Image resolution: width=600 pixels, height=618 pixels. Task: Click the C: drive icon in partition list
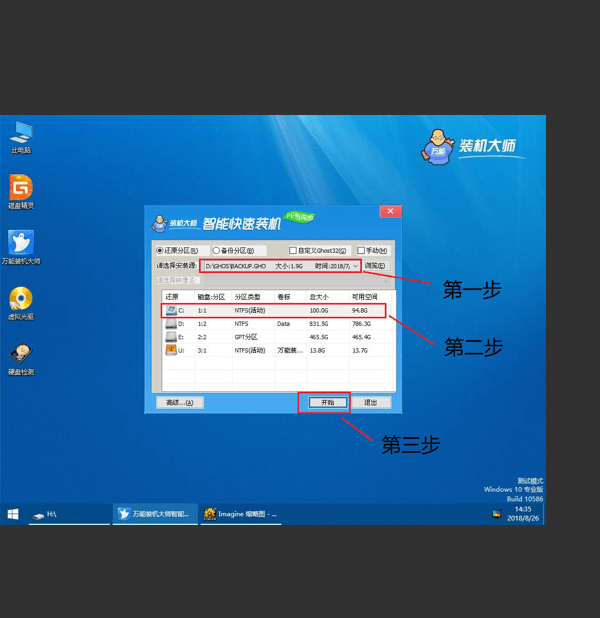tap(171, 311)
